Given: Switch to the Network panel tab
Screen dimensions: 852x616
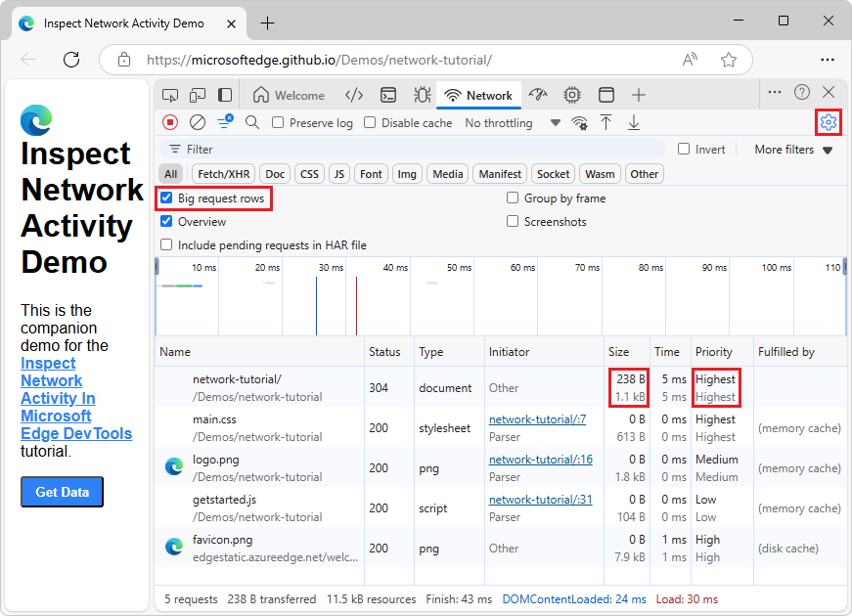Looking at the screenshot, I should pyautogui.click(x=479, y=95).
